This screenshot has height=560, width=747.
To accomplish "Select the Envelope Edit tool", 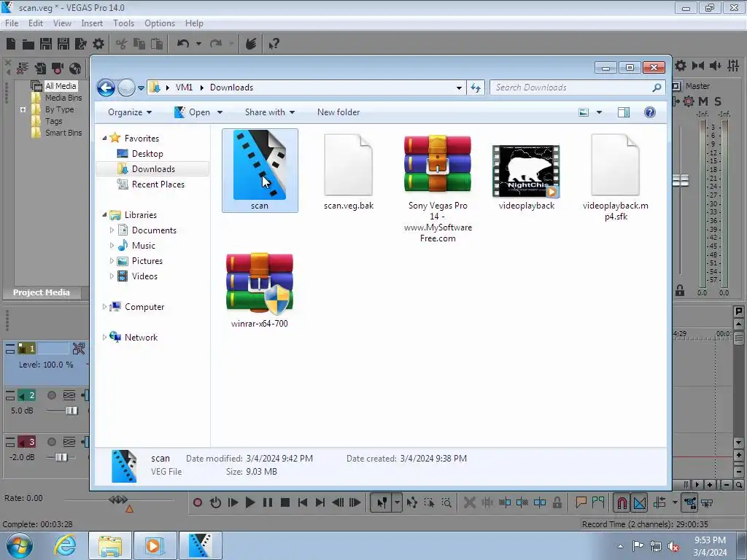I will tap(412, 502).
